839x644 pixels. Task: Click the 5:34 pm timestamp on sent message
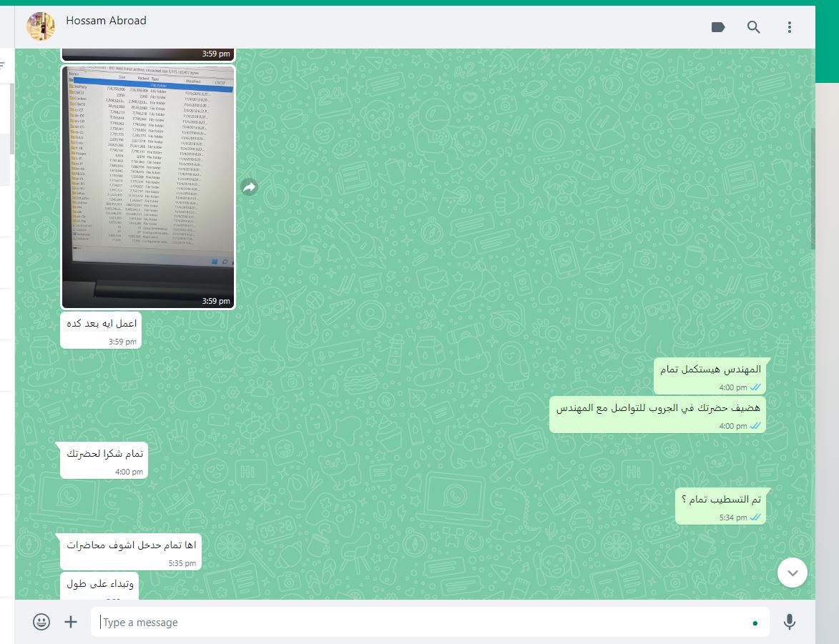click(733, 517)
